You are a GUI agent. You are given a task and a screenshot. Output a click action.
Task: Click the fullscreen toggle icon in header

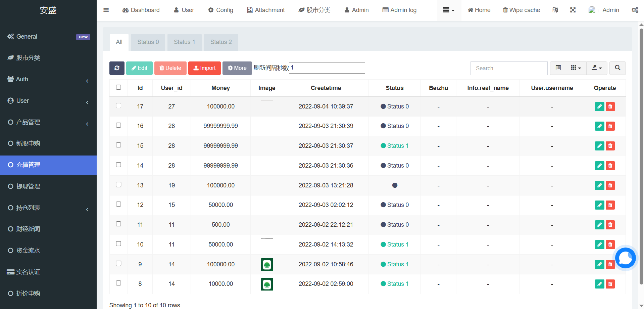573,10
